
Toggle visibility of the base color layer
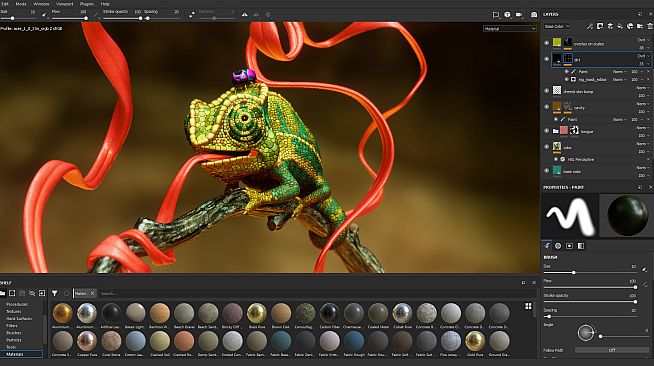[546, 170]
